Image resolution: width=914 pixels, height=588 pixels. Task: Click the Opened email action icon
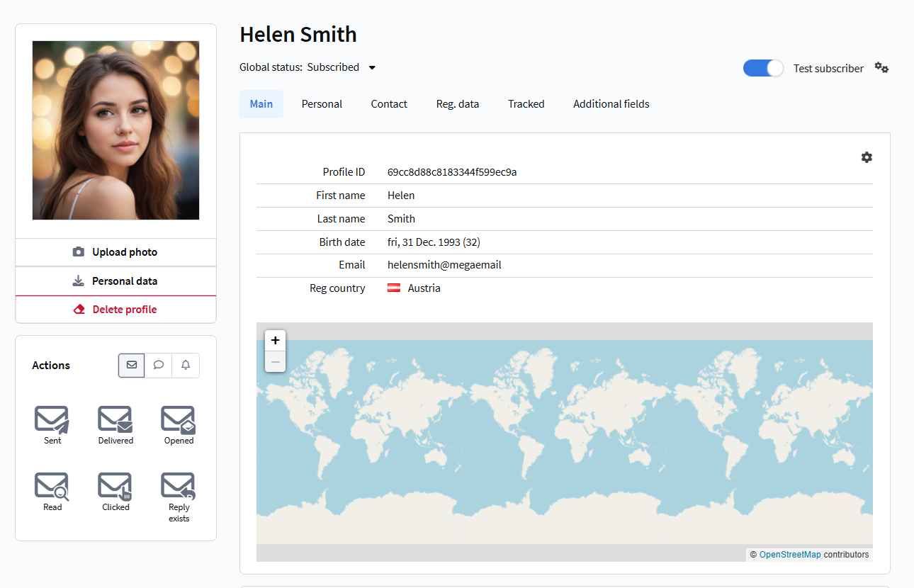click(x=179, y=419)
